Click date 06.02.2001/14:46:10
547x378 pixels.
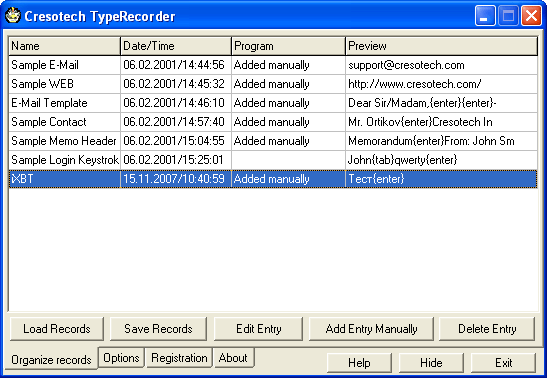[174, 103]
